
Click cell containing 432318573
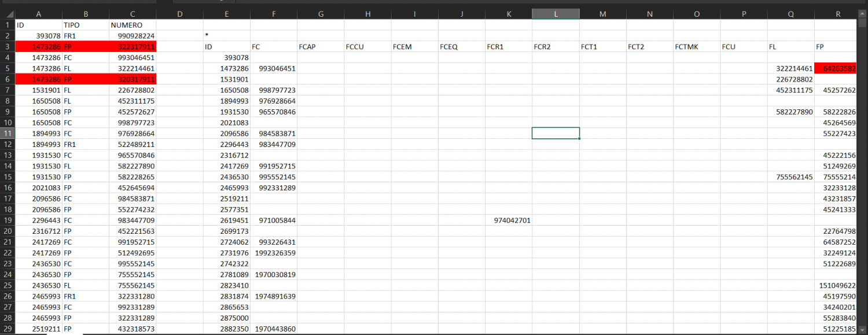tap(133, 329)
